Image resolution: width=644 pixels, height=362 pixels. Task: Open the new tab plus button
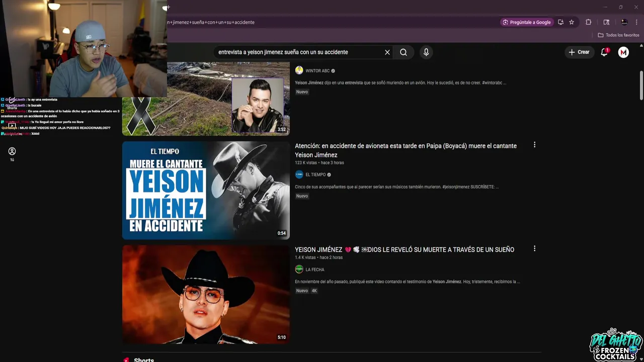click(x=168, y=7)
